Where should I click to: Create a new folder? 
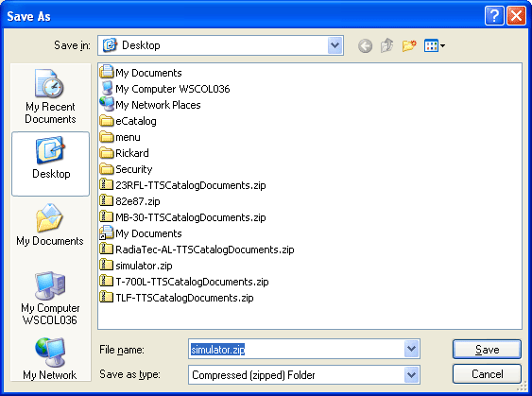point(409,45)
